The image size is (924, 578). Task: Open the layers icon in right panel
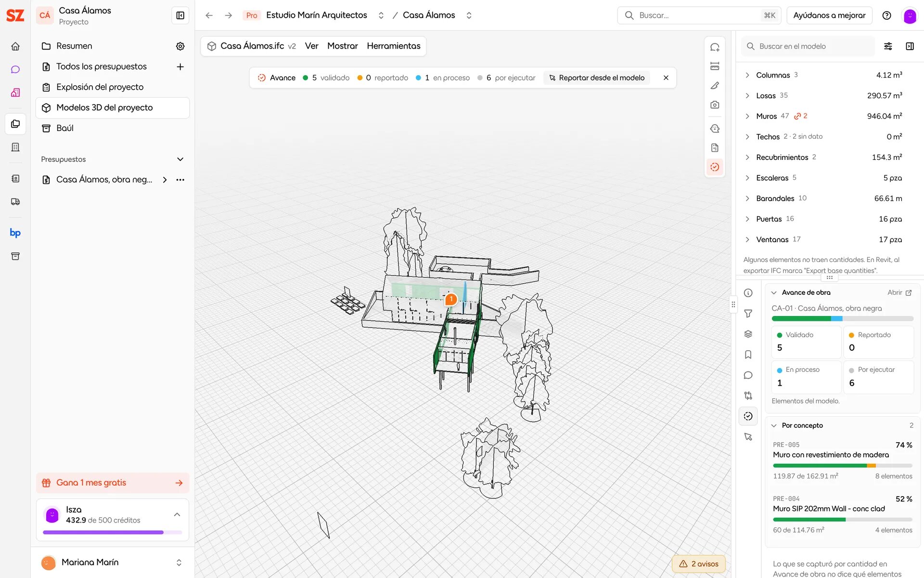748,334
